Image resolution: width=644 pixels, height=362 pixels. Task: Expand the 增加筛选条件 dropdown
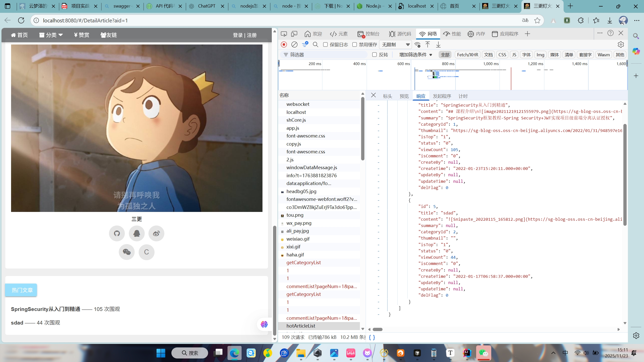[415, 55]
